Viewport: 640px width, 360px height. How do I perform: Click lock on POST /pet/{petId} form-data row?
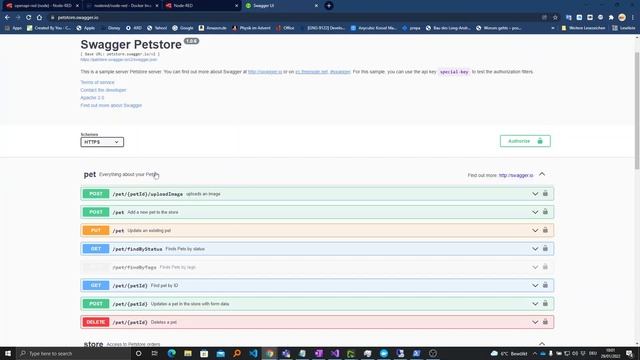(545, 304)
